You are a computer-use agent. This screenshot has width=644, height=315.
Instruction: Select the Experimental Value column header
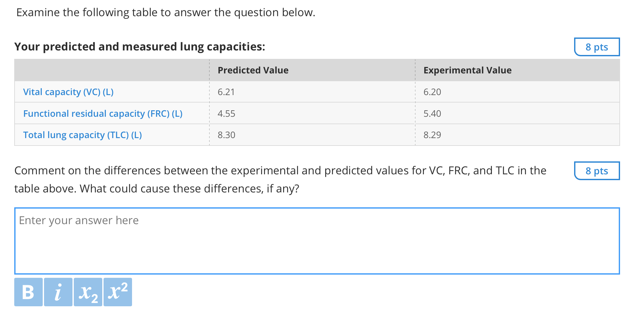467,70
